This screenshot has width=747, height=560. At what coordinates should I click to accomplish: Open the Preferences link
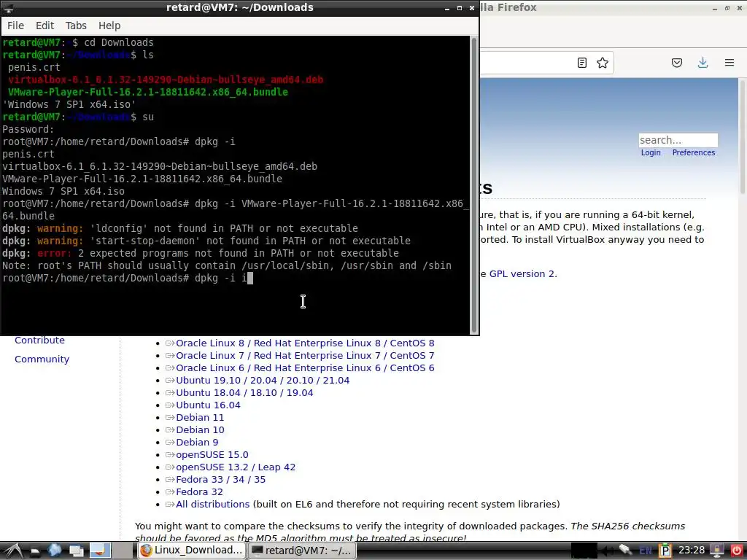(x=694, y=153)
